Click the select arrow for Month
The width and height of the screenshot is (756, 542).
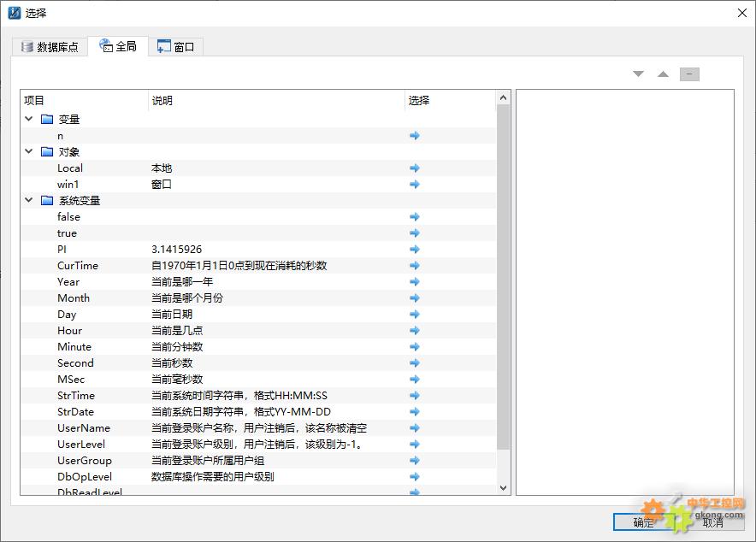[x=415, y=298]
